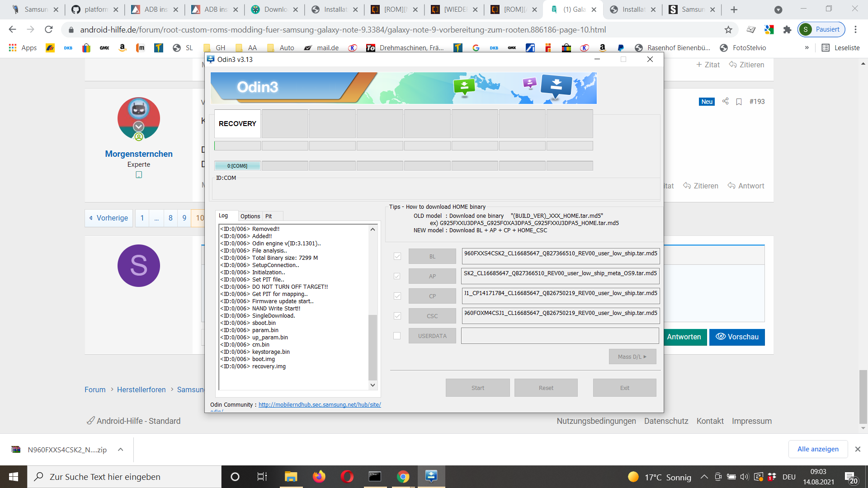This screenshot has width=868, height=488.
Task: Bookmark this page with the star icon
Action: 728,30
